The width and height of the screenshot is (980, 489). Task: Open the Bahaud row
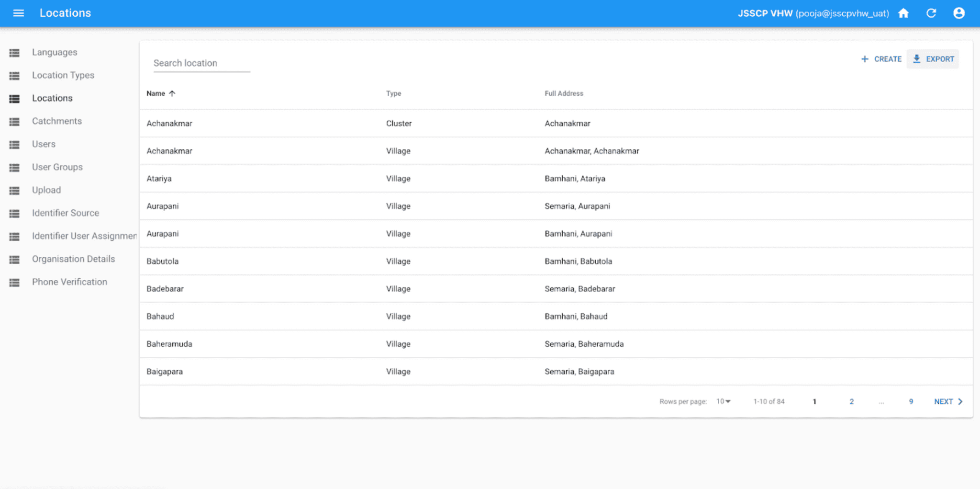[x=556, y=316]
